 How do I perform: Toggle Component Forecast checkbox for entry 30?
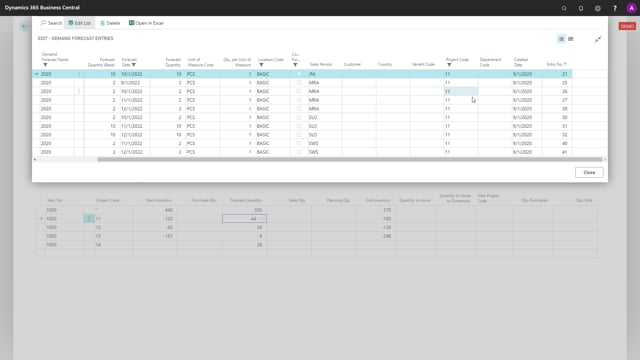coord(299,117)
